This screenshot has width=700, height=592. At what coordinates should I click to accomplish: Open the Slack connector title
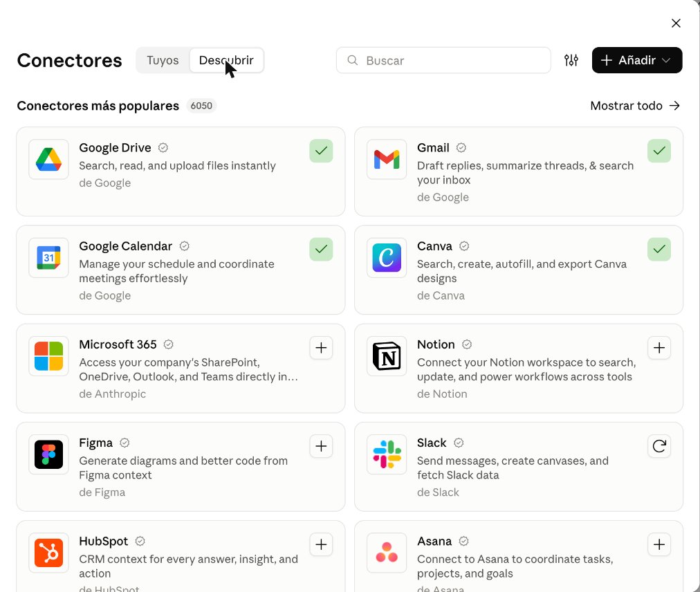[432, 443]
